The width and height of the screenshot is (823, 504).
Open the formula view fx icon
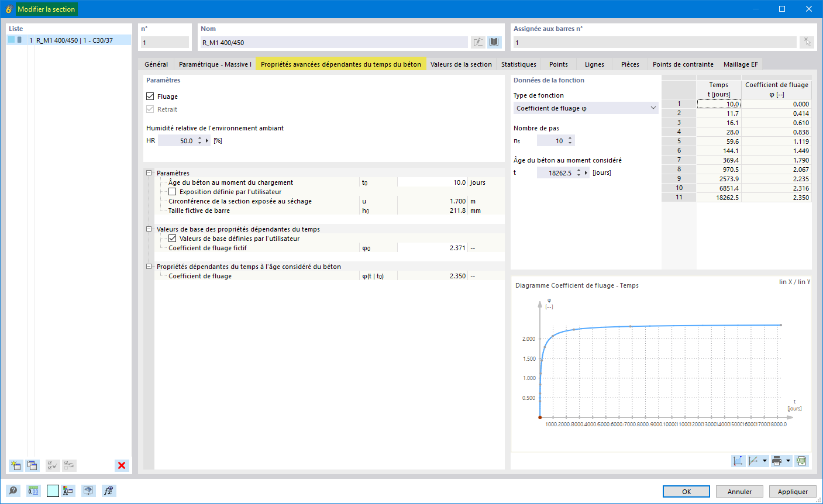[x=108, y=491]
